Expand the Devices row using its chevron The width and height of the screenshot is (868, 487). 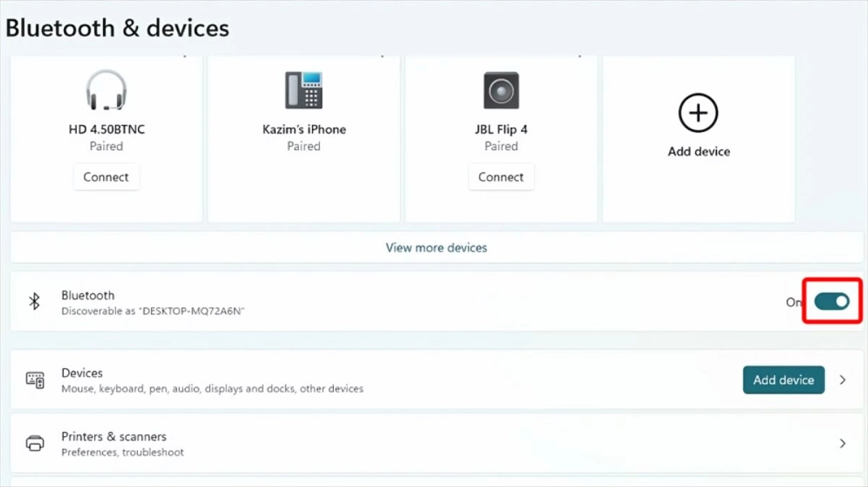[x=843, y=380]
